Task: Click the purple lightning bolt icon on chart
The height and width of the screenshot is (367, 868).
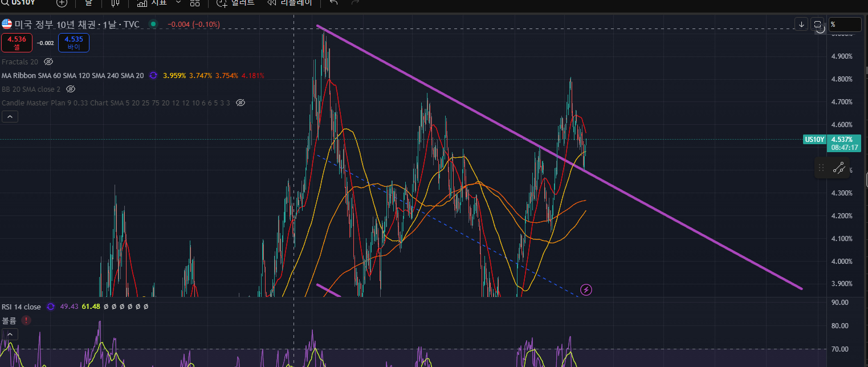Action: [x=586, y=289]
